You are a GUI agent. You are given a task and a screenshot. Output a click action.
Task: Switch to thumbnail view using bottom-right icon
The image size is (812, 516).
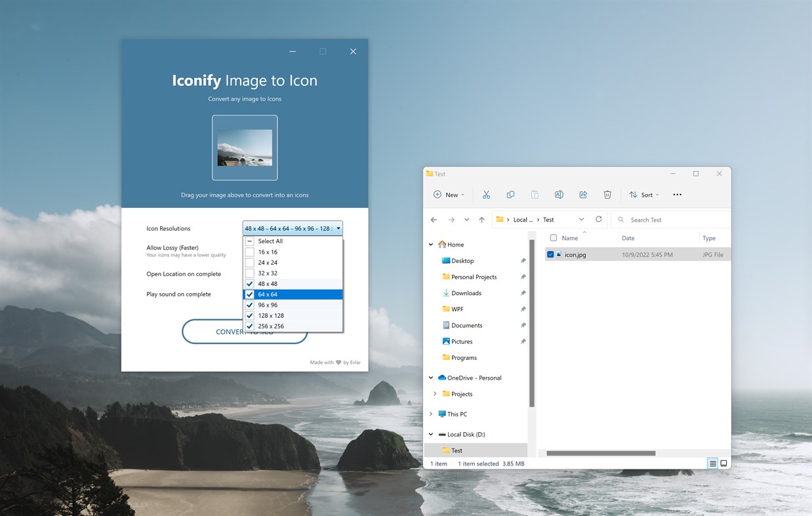[x=723, y=463]
